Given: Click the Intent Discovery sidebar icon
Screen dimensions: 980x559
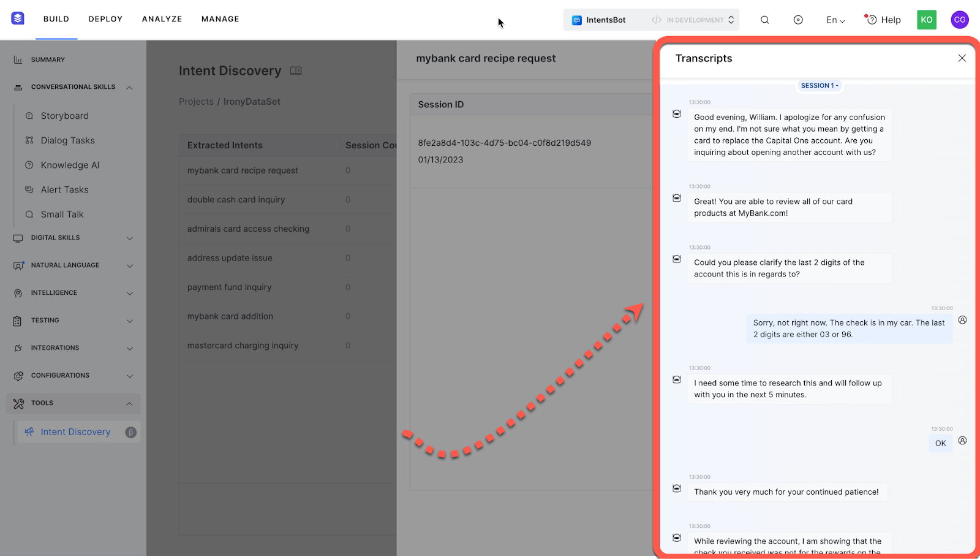Looking at the screenshot, I should (29, 432).
